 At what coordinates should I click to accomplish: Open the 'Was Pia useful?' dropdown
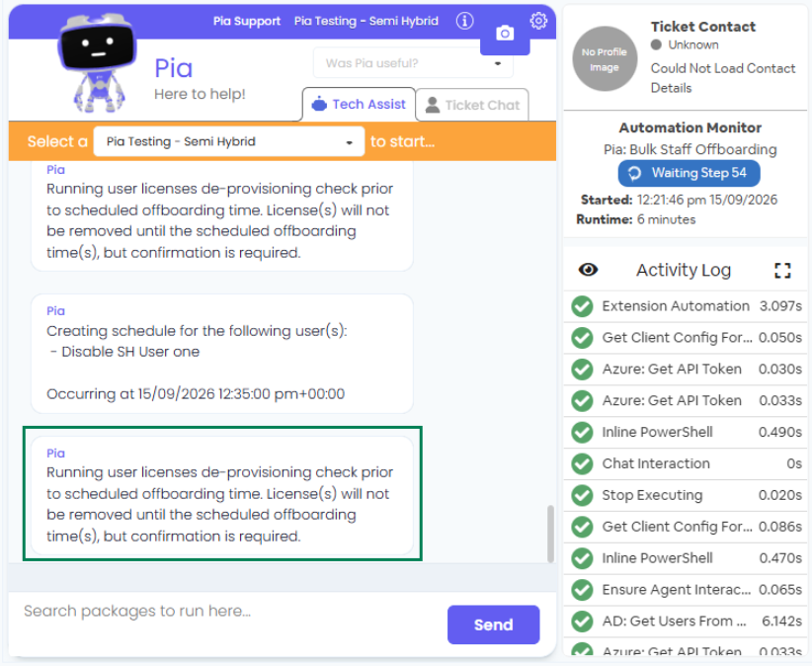pos(413,63)
